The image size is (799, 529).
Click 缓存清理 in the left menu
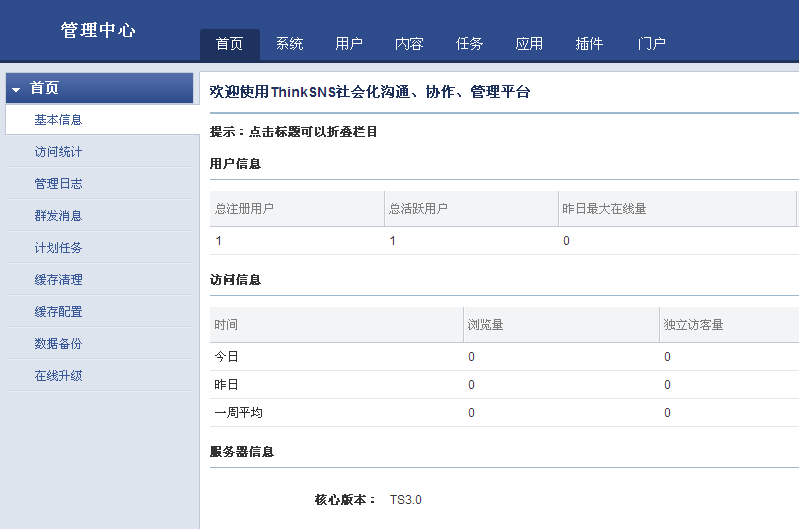point(58,280)
